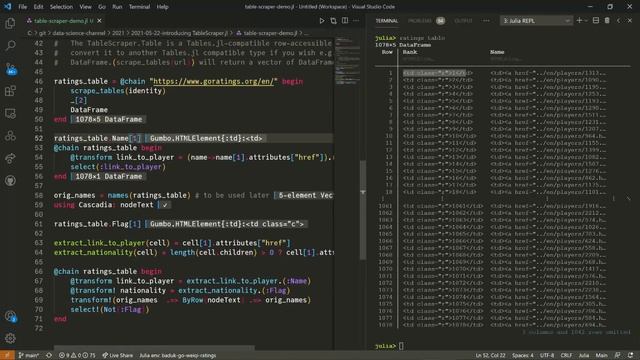The width and height of the screenshot is (640, 360).
Task: Click the julia> prompt input in terminal
Action: coord(401,346)
